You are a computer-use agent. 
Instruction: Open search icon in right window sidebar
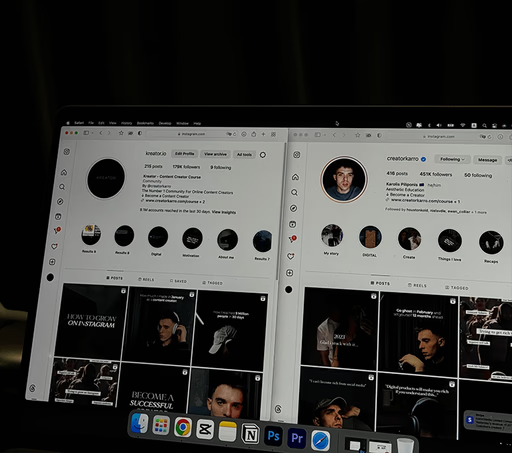coord(294,192)
